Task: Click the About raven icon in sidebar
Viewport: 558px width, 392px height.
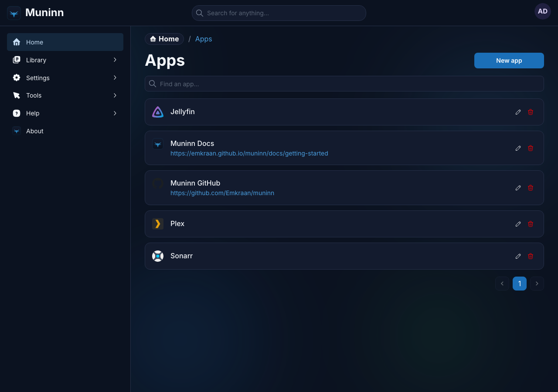Action: [17, 131]
